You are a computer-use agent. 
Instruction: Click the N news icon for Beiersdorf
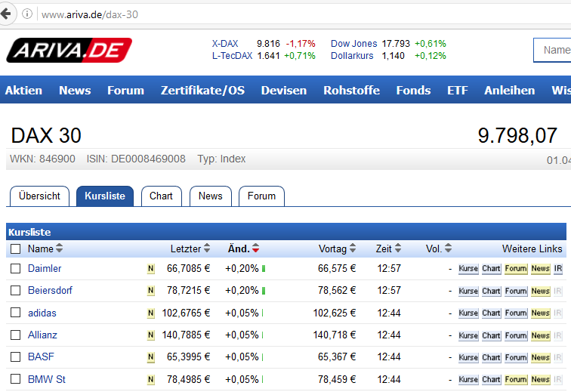pyautogui.click(x=151, y=291)
